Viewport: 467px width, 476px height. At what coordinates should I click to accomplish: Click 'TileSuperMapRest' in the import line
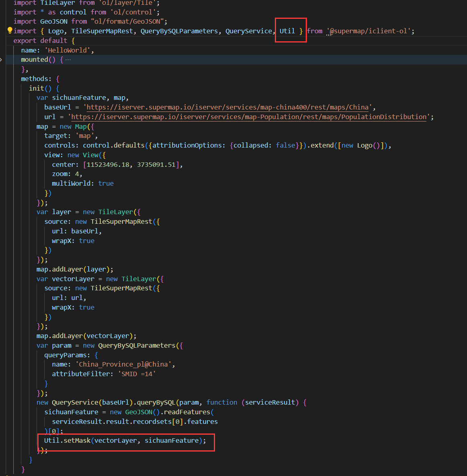tap(102, 31)
